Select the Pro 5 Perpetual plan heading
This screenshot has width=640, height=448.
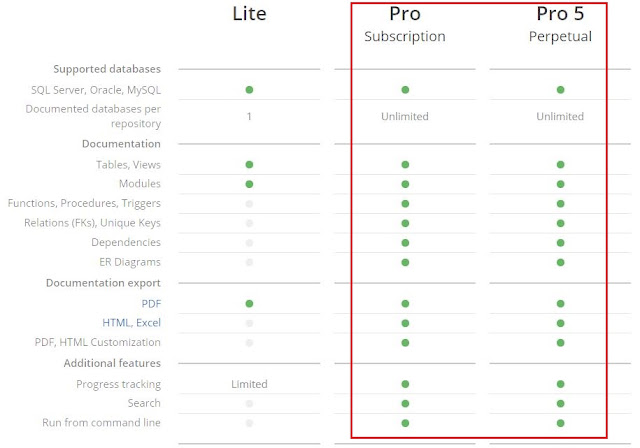[x=560, y=24]
